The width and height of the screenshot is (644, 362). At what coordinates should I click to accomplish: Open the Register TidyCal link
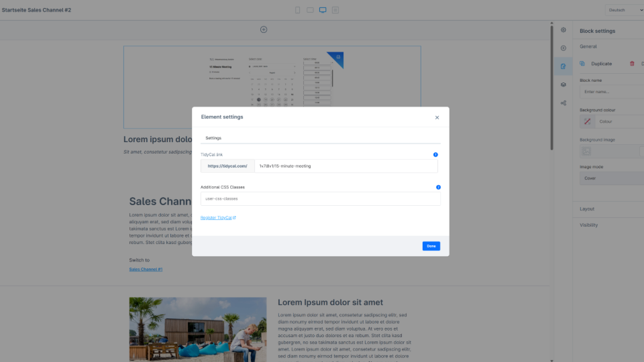[x=217, y=218]
